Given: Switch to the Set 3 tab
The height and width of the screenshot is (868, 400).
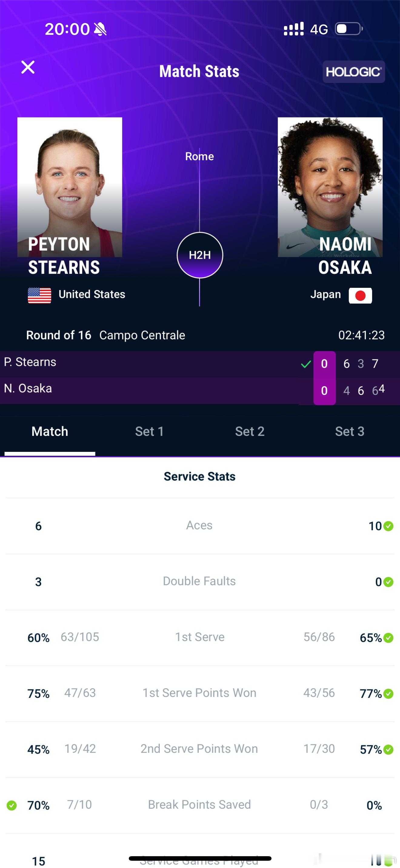Looking at the screenshot, I should tap(350, 431).
